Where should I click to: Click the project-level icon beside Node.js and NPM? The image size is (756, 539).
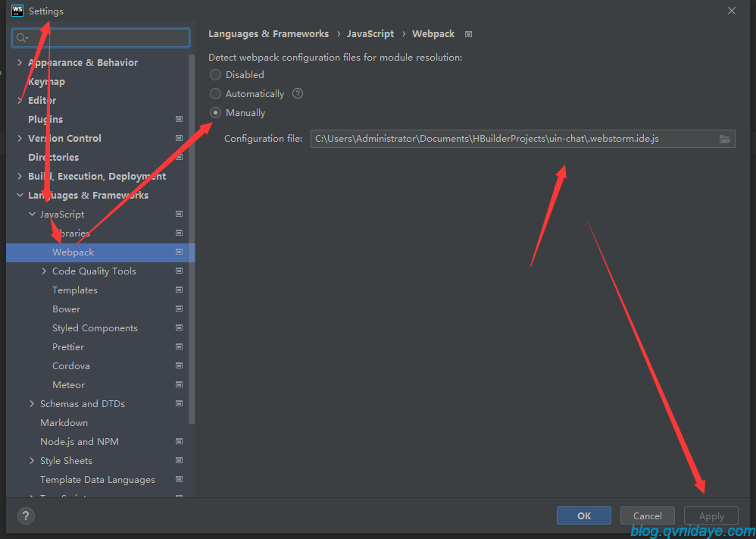pyautogui.click(x=179, y=441)
